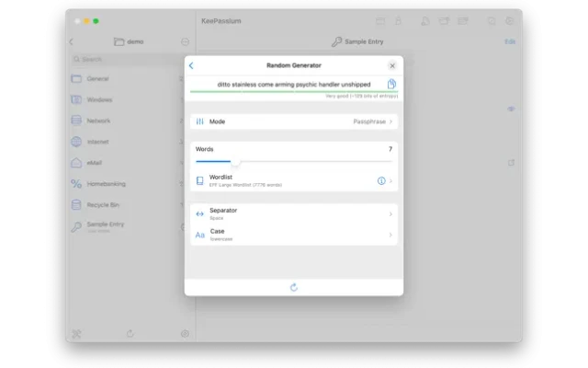
Task: Click the Mode sliders icon
Action: click(x=200, y=121)
